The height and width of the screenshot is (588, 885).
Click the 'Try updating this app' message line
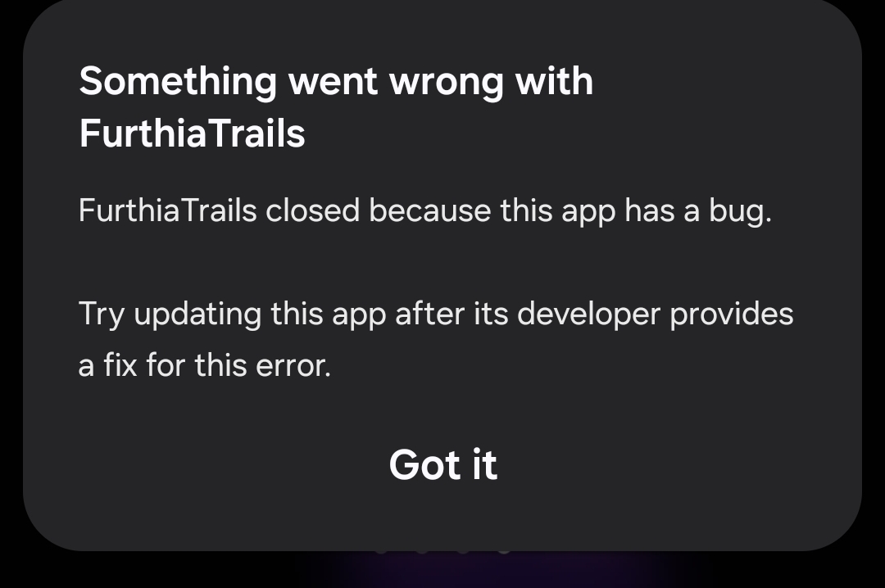436,314
